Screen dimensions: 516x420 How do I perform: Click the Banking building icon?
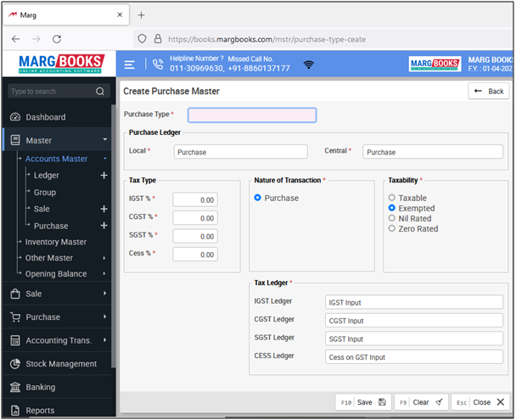click(15, 387)
